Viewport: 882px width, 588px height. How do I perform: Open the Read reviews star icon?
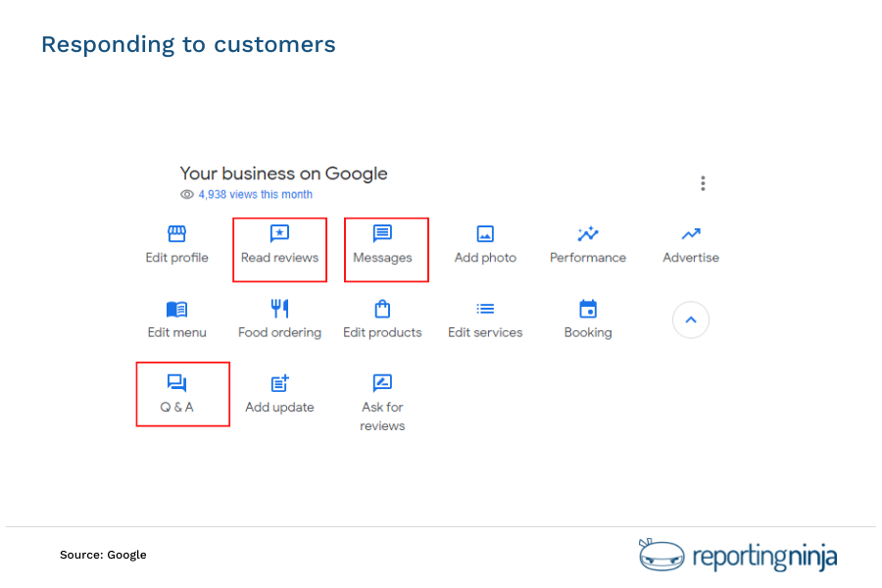click(279, 233)
